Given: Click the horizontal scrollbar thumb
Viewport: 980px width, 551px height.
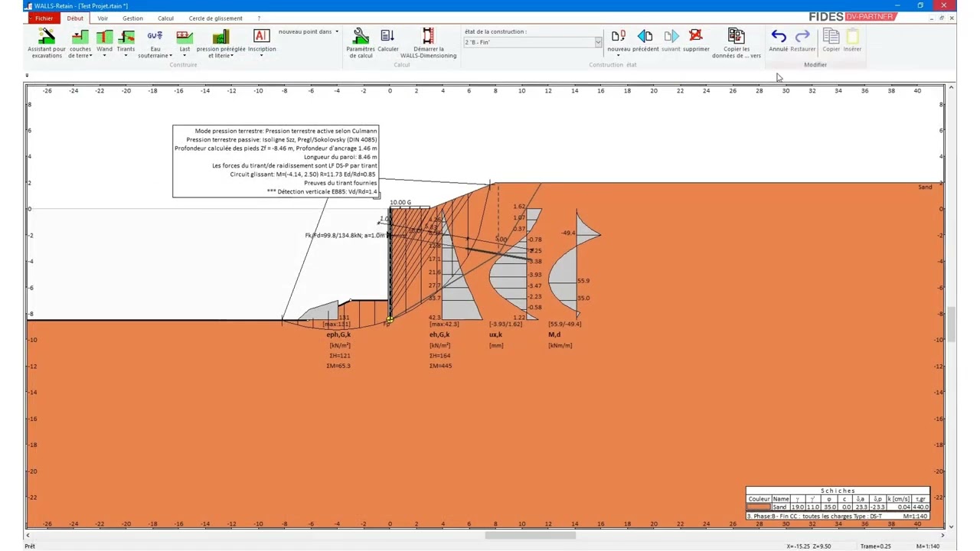Looking at the screenshot, I should click(530, 535).
